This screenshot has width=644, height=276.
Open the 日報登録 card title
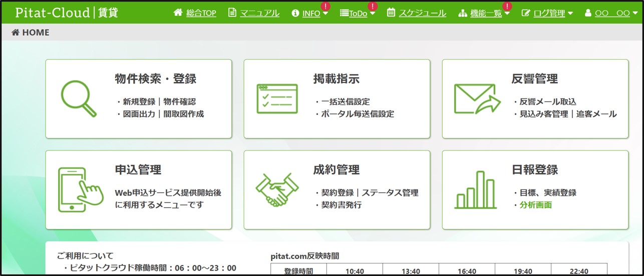pyautogui.click(x=535, y=169)
